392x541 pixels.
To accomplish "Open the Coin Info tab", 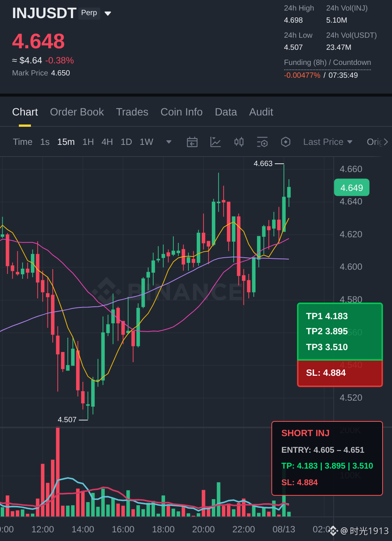I will click(x=182, y=112).
